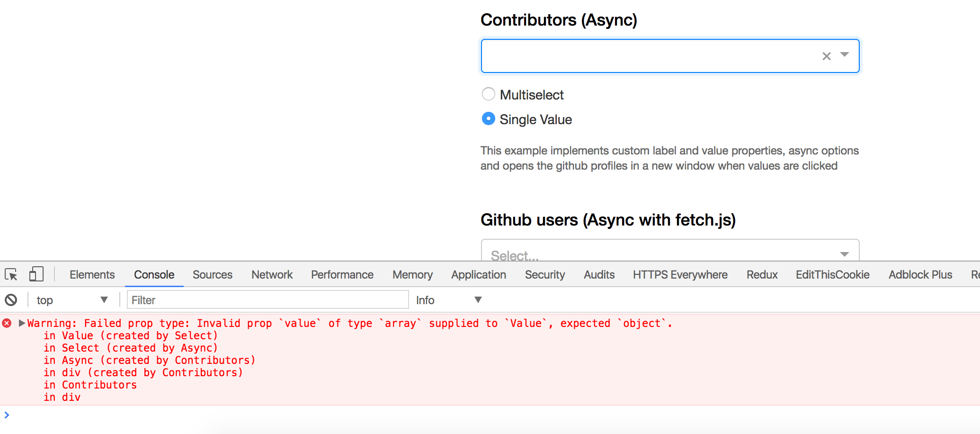This screenshot has height=434, width=980.
Task: Open the Info log level dropdown
Action: [x=448, y=300]
